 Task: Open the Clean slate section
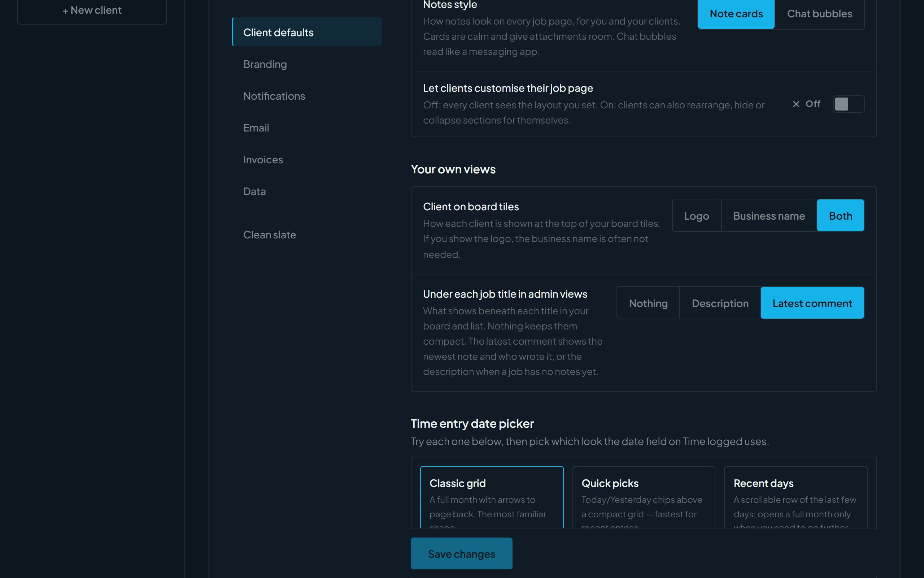tap(306, 235)
